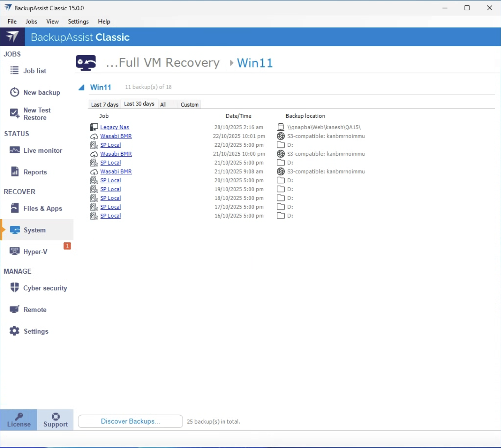Open the Legacy Nas backup link

point(114,127)
